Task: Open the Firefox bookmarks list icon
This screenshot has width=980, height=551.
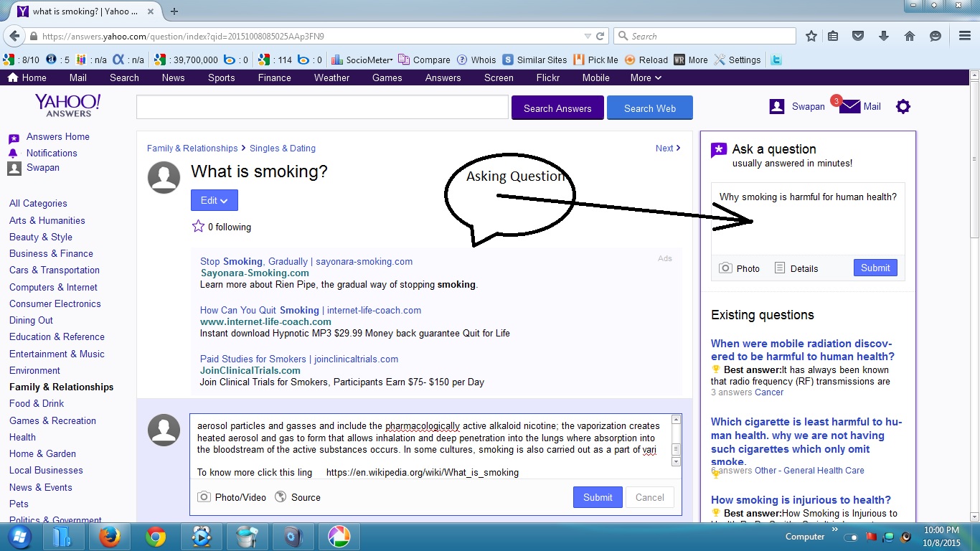Action: 833,36
